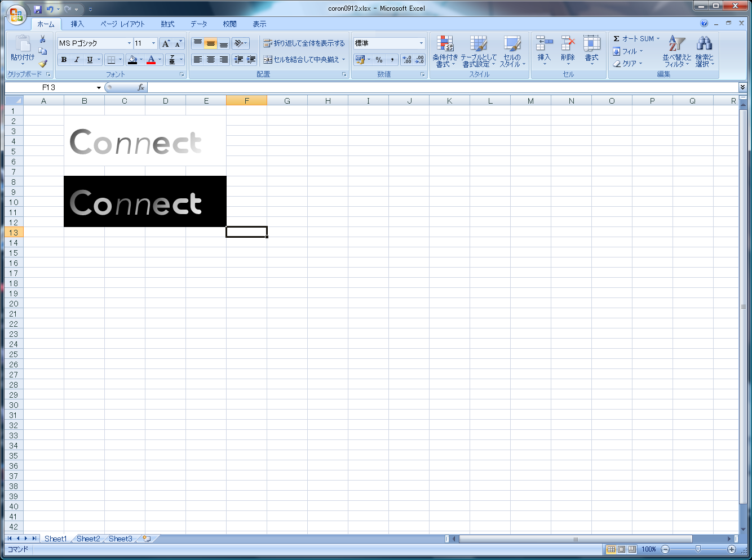Insert cells with 挿入 button
The image size is (752, 560).
tap(544, 51)
